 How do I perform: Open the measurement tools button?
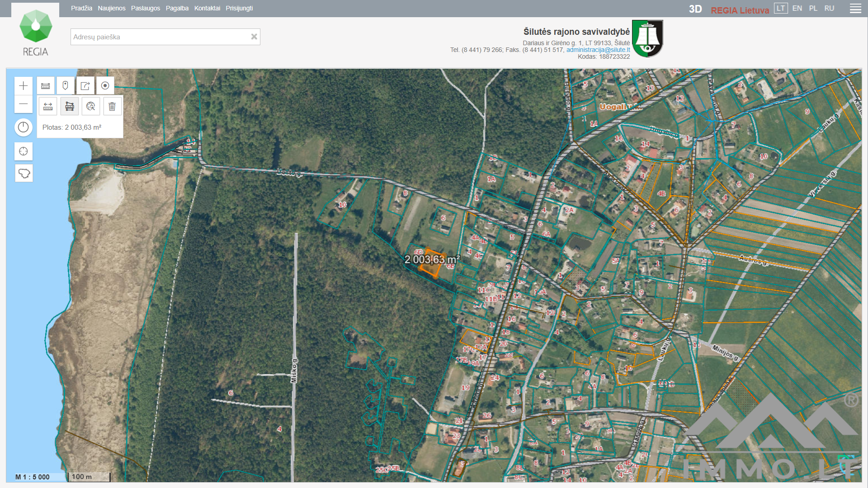[x=46, y=86]
